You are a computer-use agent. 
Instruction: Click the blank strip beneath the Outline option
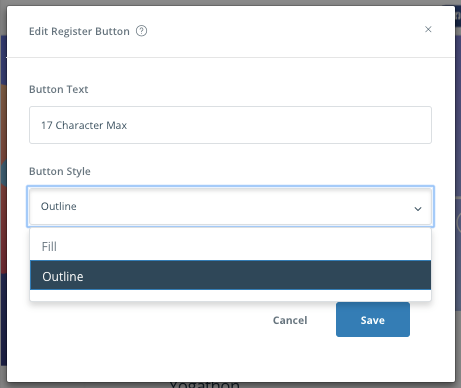pyautogui.click(x=230, y=295)
